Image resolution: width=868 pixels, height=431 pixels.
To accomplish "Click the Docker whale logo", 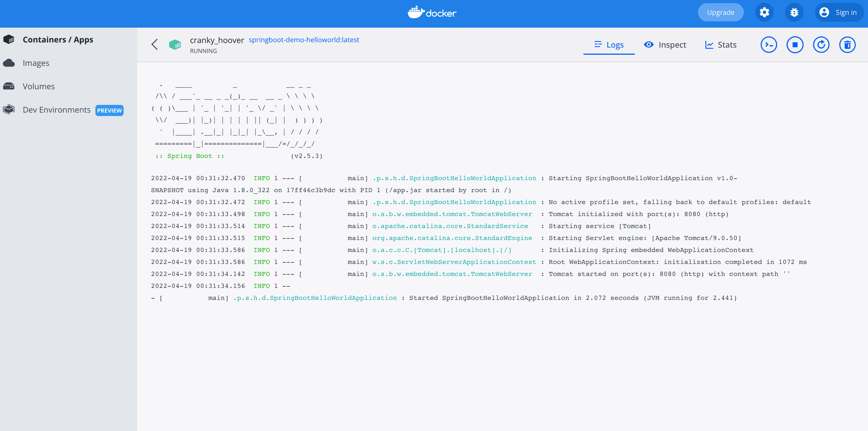I will point(432,13).
